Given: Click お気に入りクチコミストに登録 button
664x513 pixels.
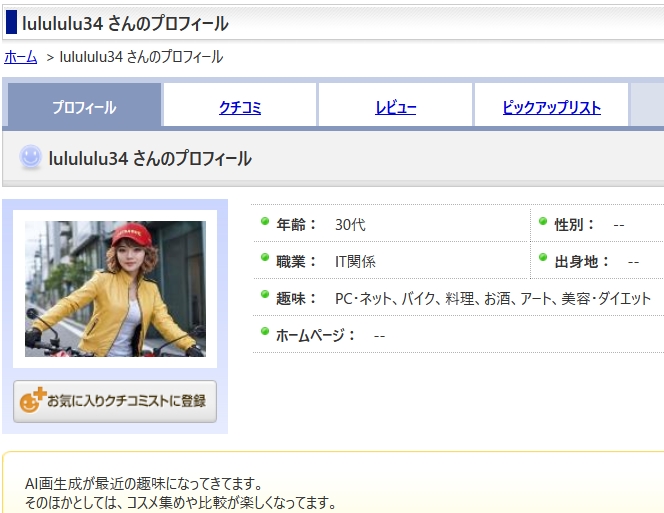Looking at the screenshot, I should (x=115, y=401).
